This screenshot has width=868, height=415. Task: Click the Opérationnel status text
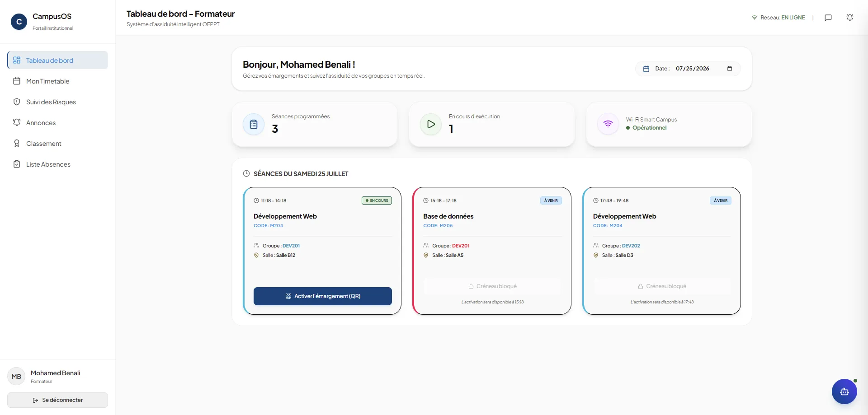coord(649,128)
